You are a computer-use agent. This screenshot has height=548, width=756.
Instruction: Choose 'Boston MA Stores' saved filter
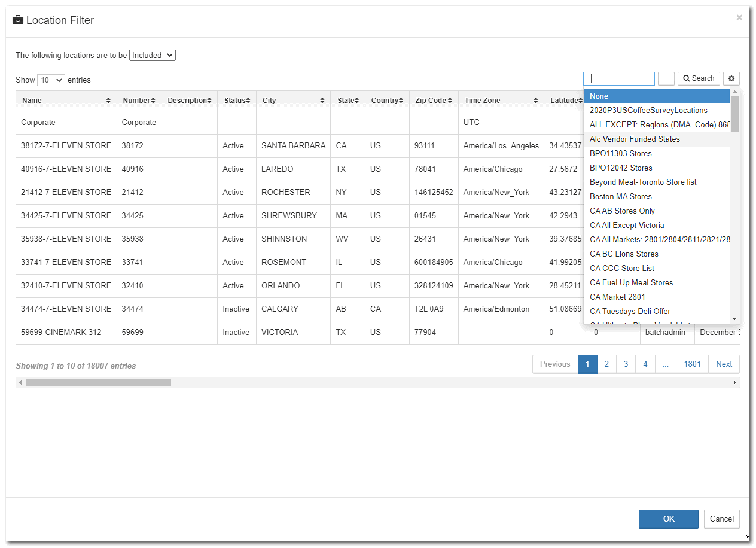point(620,196)
